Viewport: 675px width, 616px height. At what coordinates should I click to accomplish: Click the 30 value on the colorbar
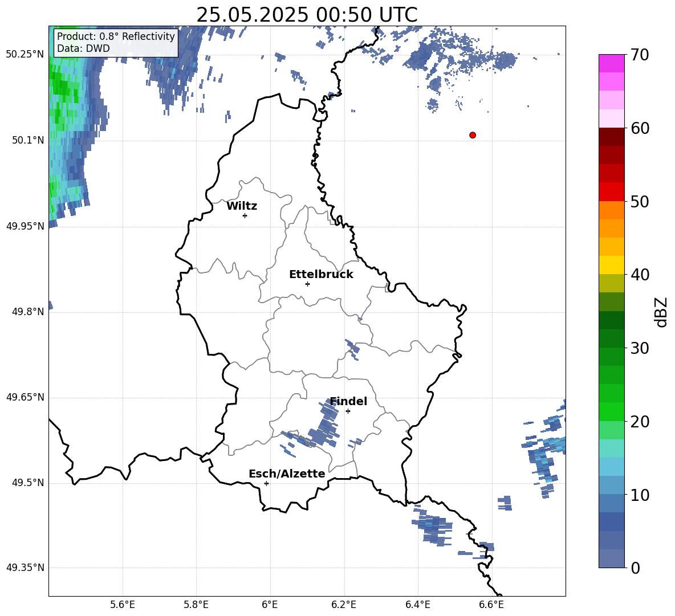[x=640, y=348]
